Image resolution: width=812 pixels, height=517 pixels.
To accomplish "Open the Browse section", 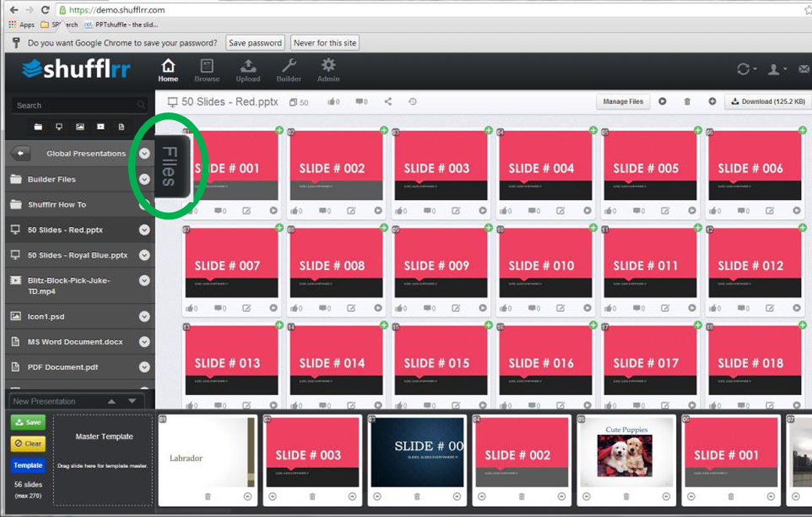I will pyautogui.click(x=206, y=70).
